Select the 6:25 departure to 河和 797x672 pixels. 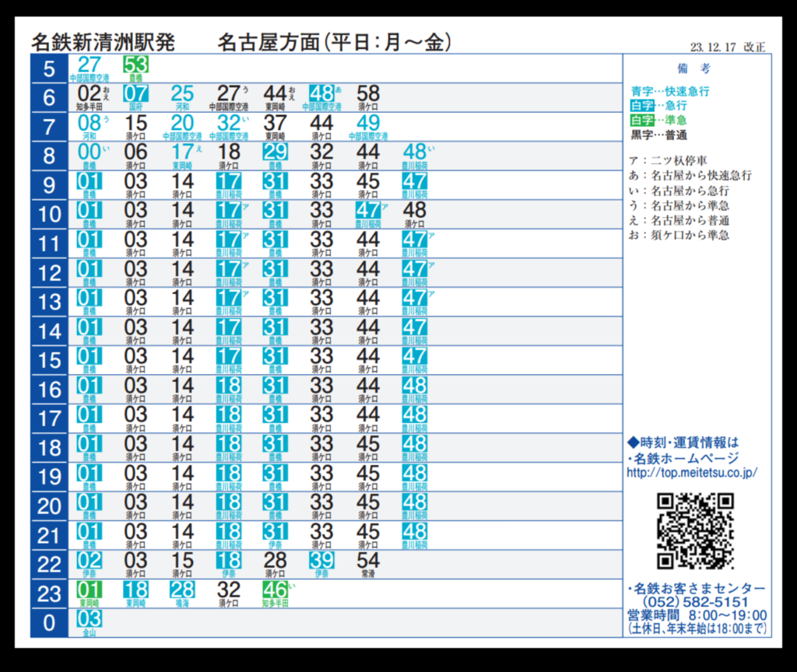pos(182,97)
